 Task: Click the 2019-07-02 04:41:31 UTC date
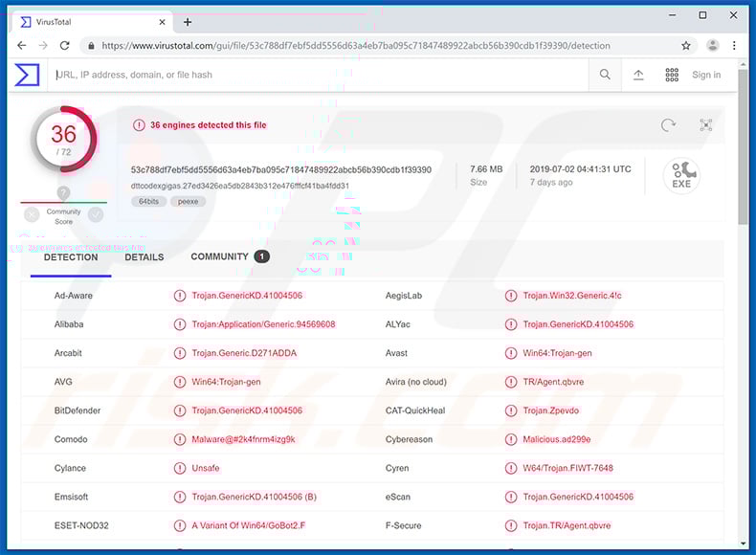tap(580, 169)
